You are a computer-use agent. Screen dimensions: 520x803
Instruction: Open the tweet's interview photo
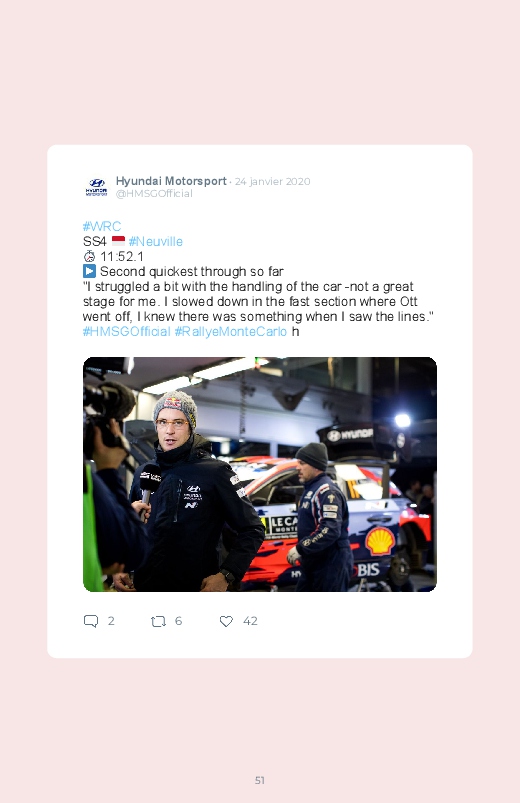tap(260, 474)
